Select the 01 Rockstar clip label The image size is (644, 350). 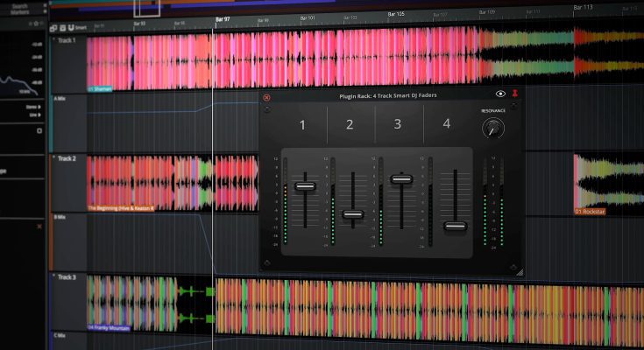pos(590,212)
